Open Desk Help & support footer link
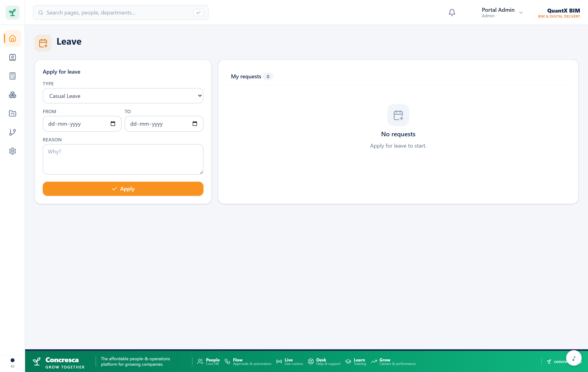The height and width of the screenshot is (372, 588). 324,361
